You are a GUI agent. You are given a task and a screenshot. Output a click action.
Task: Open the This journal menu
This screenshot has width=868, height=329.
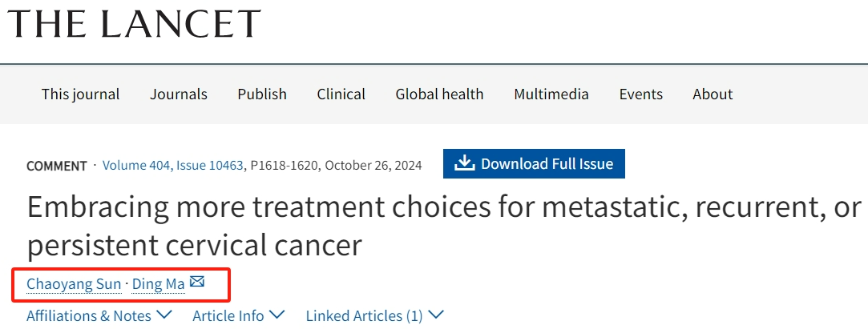pos(80,94)
